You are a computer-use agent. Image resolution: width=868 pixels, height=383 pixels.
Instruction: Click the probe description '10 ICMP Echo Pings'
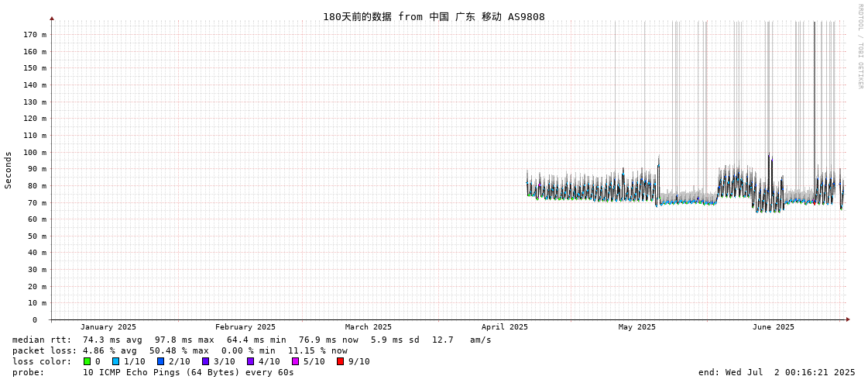coord(125,372)
